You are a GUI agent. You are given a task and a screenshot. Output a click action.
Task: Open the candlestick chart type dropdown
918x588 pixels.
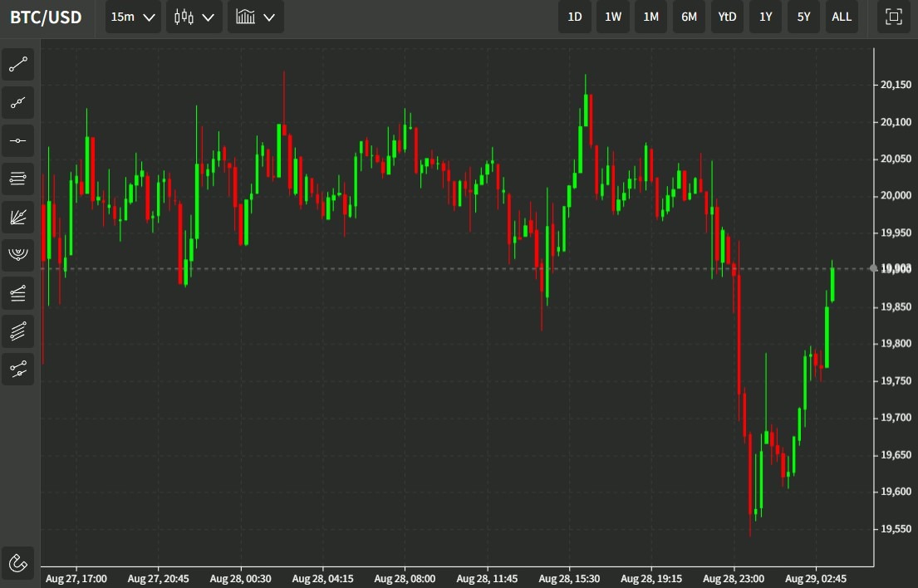pyautogui.click(x=194, y=17)
